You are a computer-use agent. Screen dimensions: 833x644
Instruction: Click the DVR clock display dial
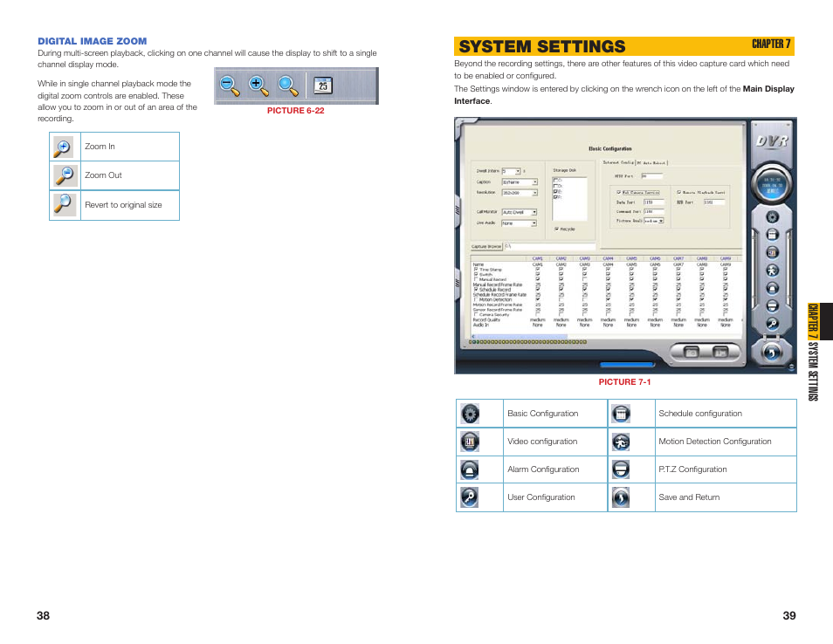772,185
